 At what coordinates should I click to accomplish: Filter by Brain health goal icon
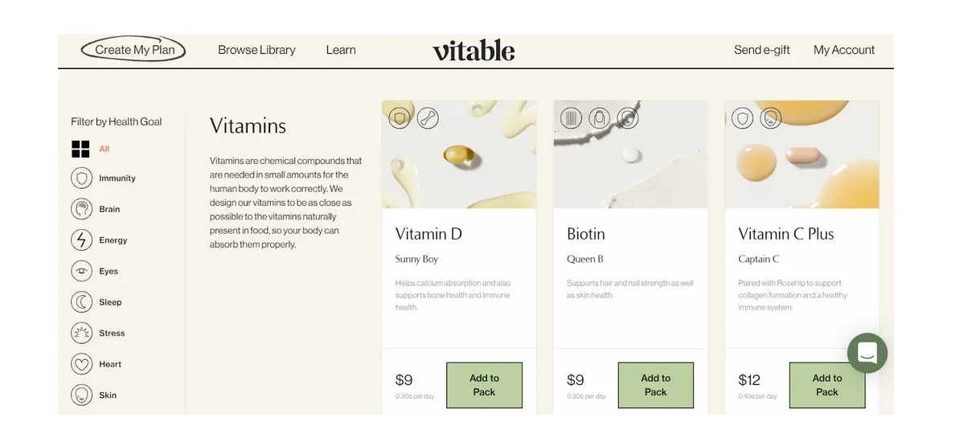[x=81, y=209]
